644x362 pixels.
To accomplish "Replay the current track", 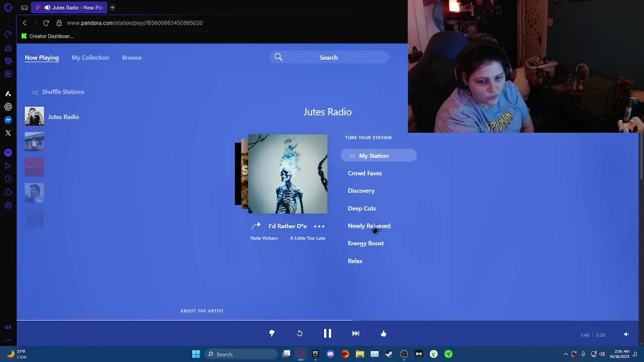I will click(299, 333).
